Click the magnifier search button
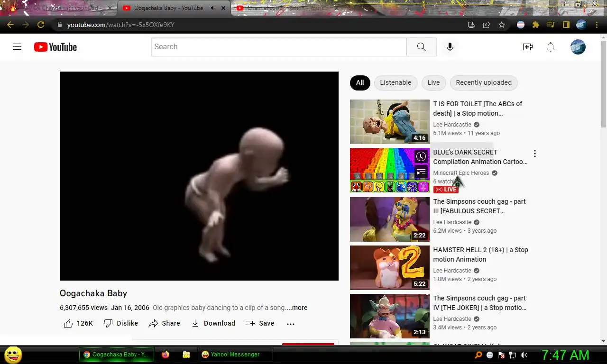Screen dimensions: 607x364 coord(421,47)
